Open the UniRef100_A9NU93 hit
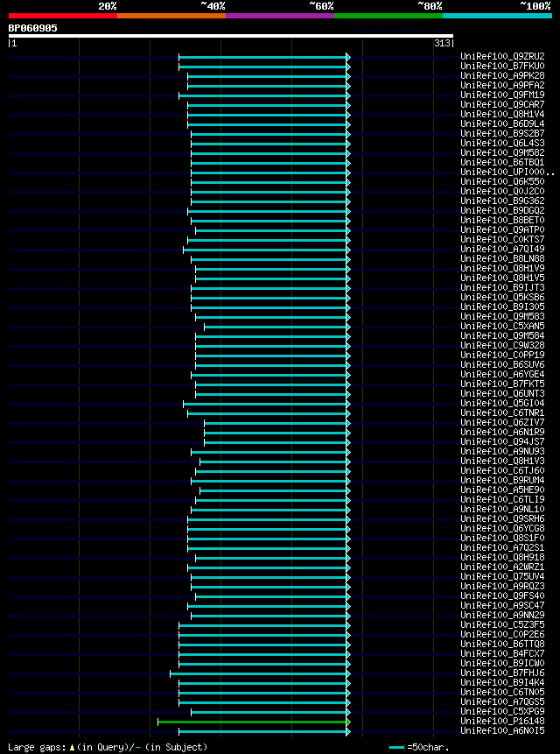This screenshot has width=560, height=754. click(502, 451)
